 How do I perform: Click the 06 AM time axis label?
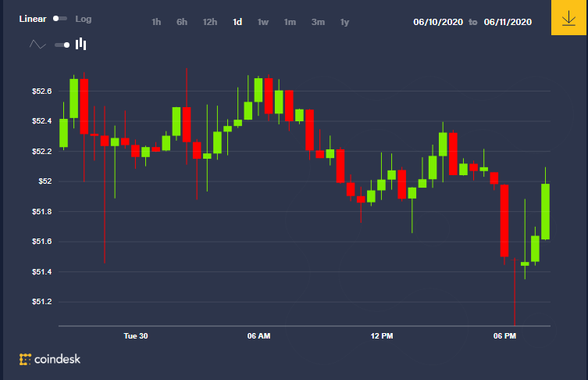point(258,336)
